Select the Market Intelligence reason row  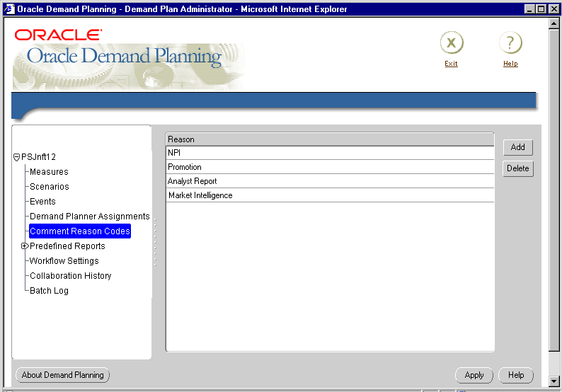pyautogui.click(x=330, y=195)
